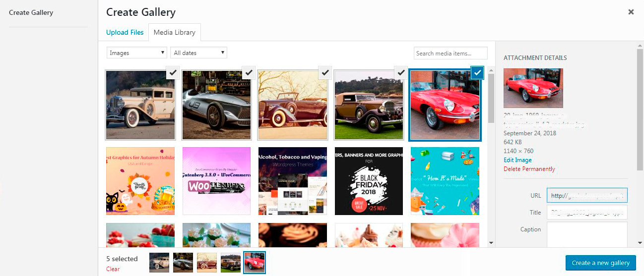The height and width of the screenshot is (276, 644).
Task: Click the '1140 × 760' dimensions text
Action: [x=518, y=151]
